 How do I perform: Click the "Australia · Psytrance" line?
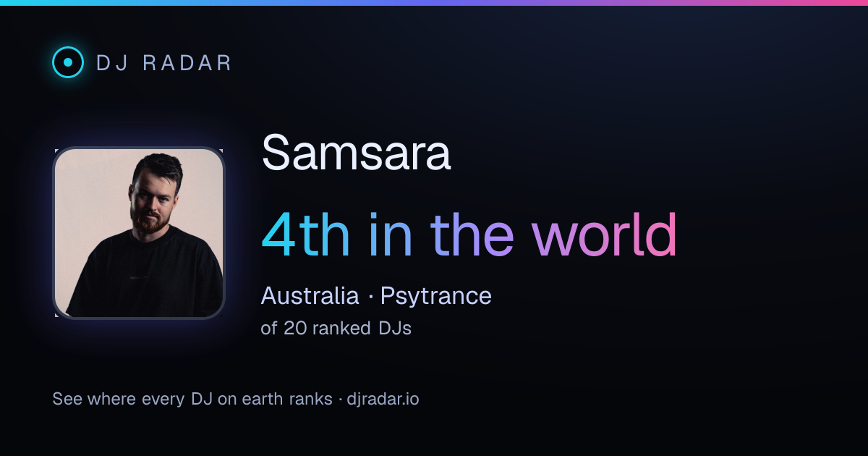(x=376, y=295)
